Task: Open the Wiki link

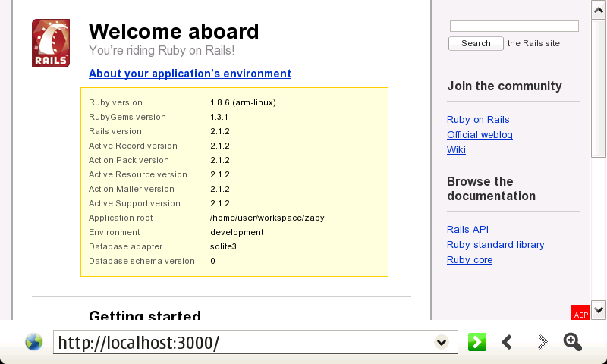Action: coord(456,149)
